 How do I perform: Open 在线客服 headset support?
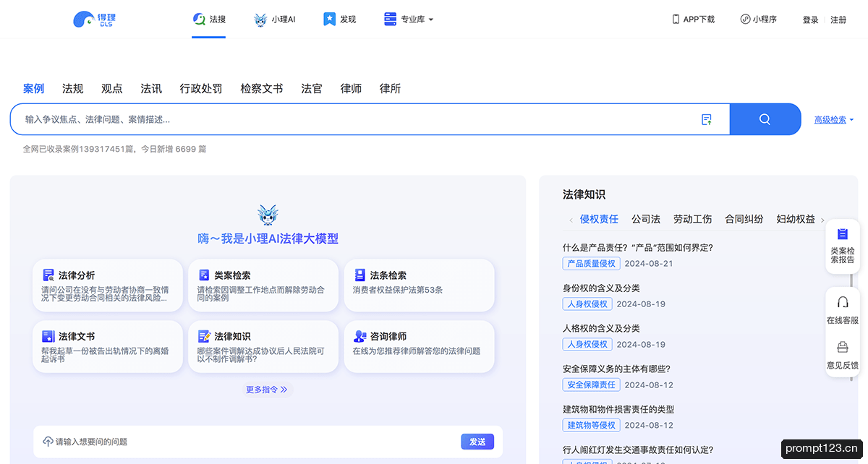(843, 310)
